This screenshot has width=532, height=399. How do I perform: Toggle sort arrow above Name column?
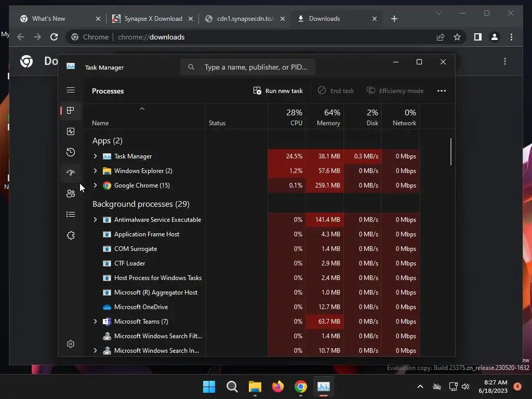pyautogui.click(x=142, y=109)
